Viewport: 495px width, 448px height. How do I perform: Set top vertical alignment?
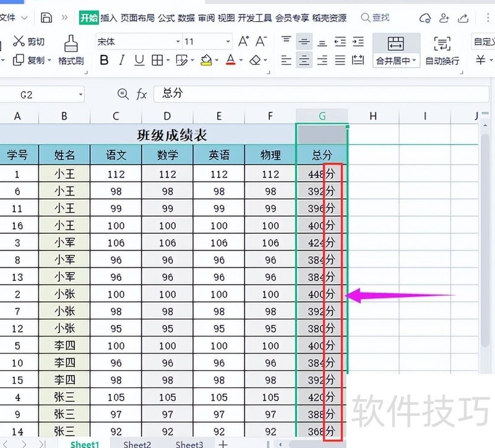coord(286,41)
